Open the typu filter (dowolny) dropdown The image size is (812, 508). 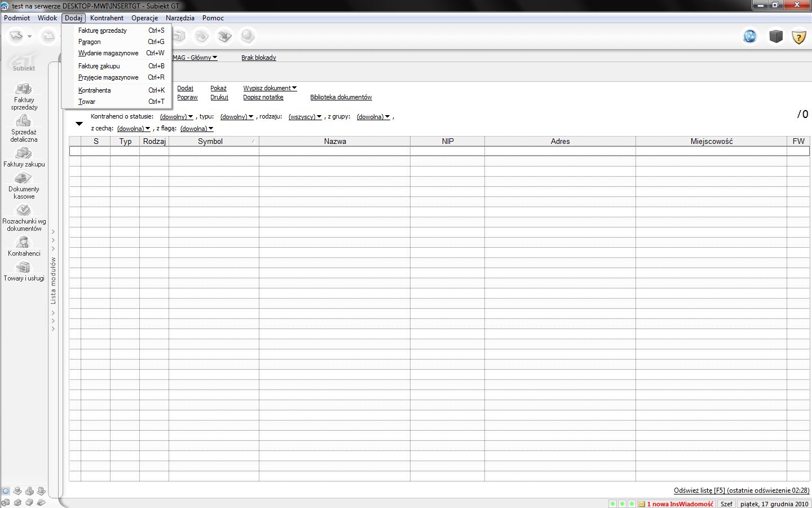point(237,117)
